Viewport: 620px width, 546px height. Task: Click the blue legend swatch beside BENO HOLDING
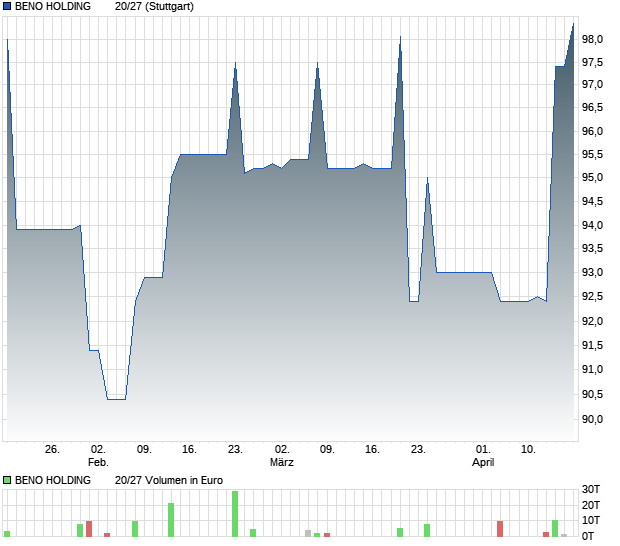[7, 6]
